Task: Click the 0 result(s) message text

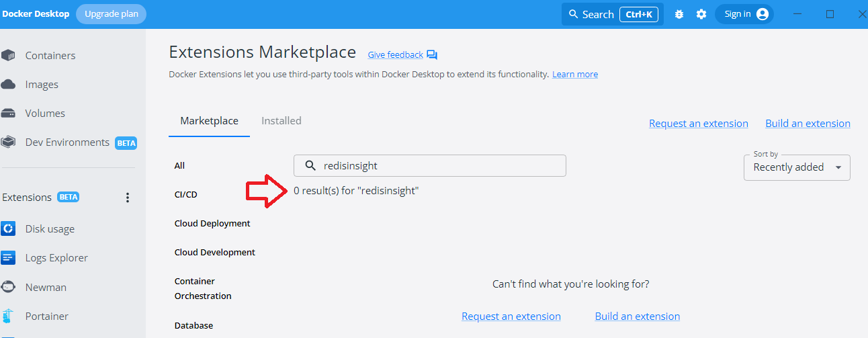Action: (x=356, y=191)
